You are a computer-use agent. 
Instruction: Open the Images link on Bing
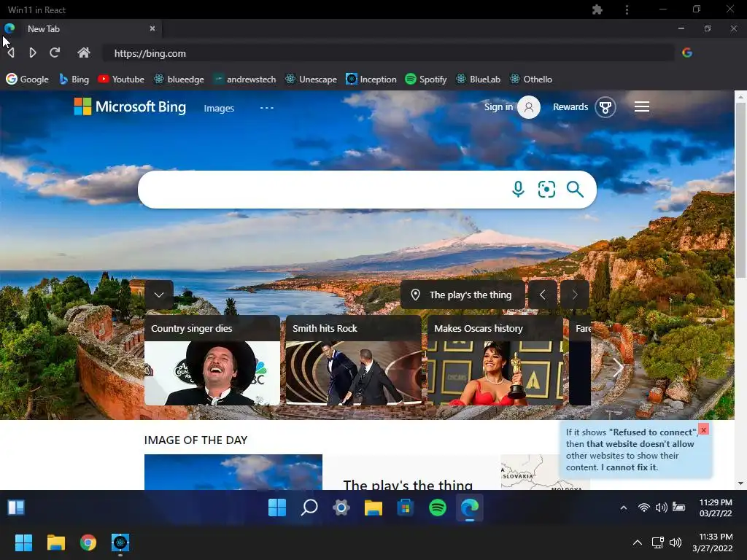[219, 108]
